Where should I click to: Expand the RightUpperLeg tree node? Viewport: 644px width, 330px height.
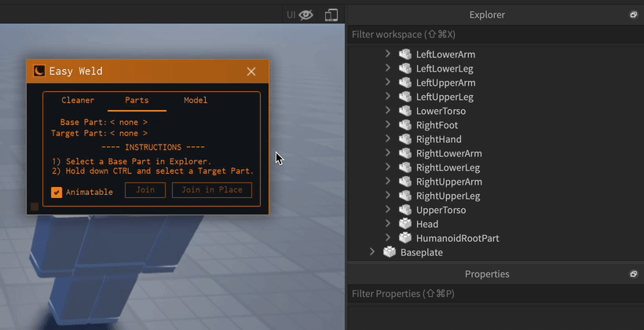click(387, 196)
